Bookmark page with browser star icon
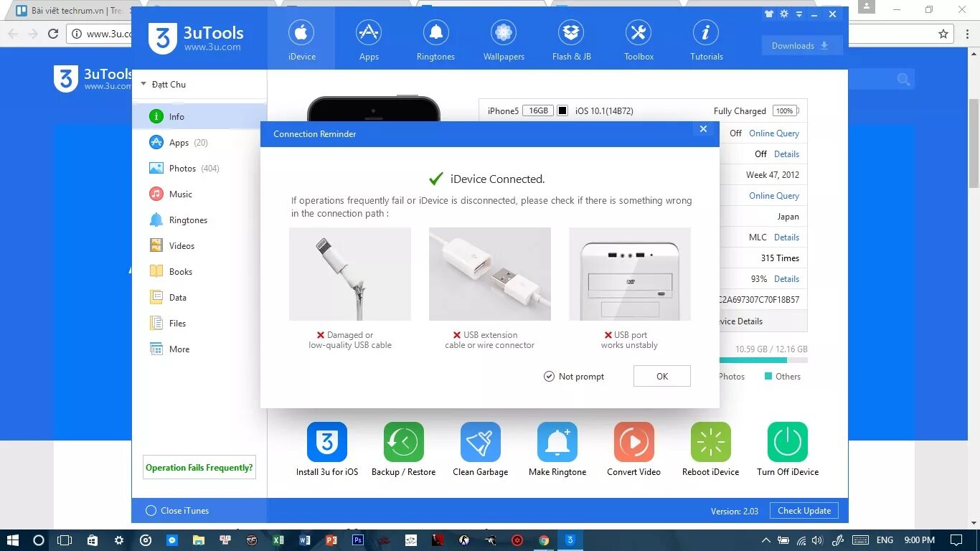The image size is (980, 551). pos(943,33)
